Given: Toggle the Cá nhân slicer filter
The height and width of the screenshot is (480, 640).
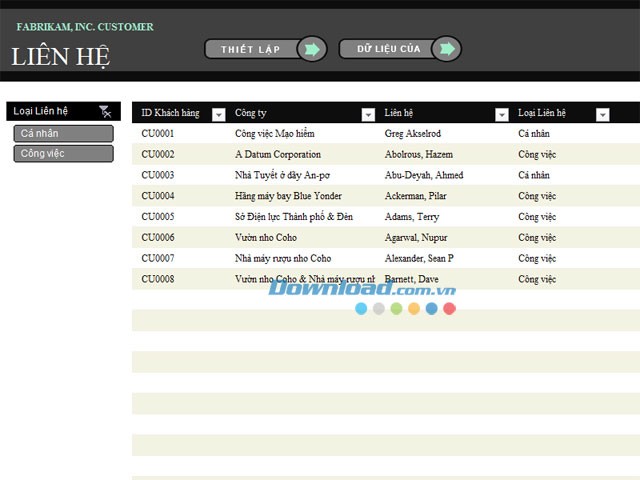Looking at the screenshot, I should tap(63, 133).
